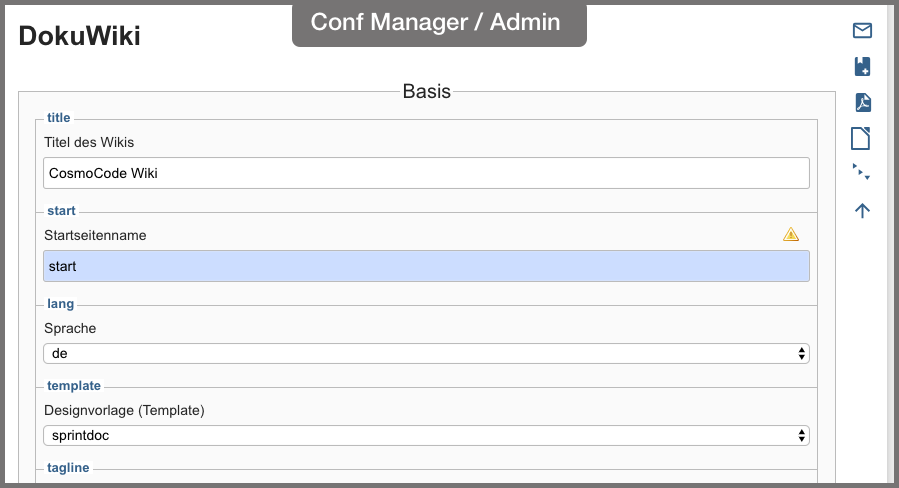Viewport: 899px width, 488px height.
Task: Click the 'start' setting link
Action: 61,210
